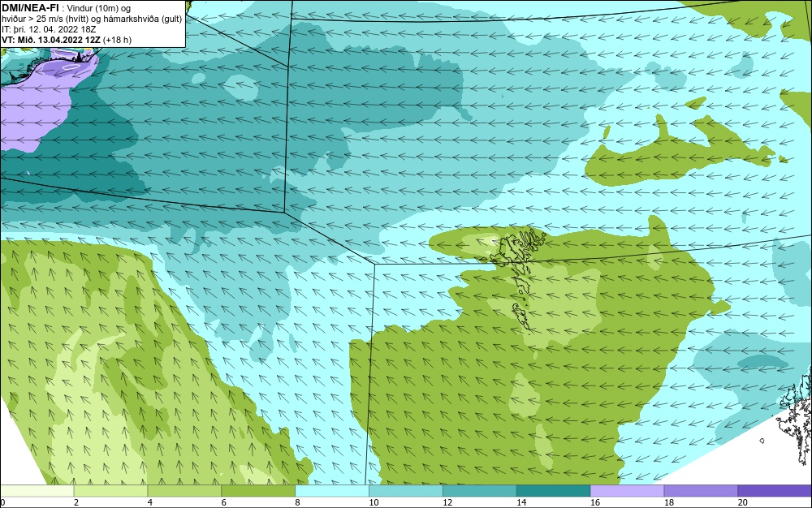The width and height of the screenshot is (812, 508).
Task: Click the 4–6 m/s green legend swatch
Action: [x=184, y=491]
